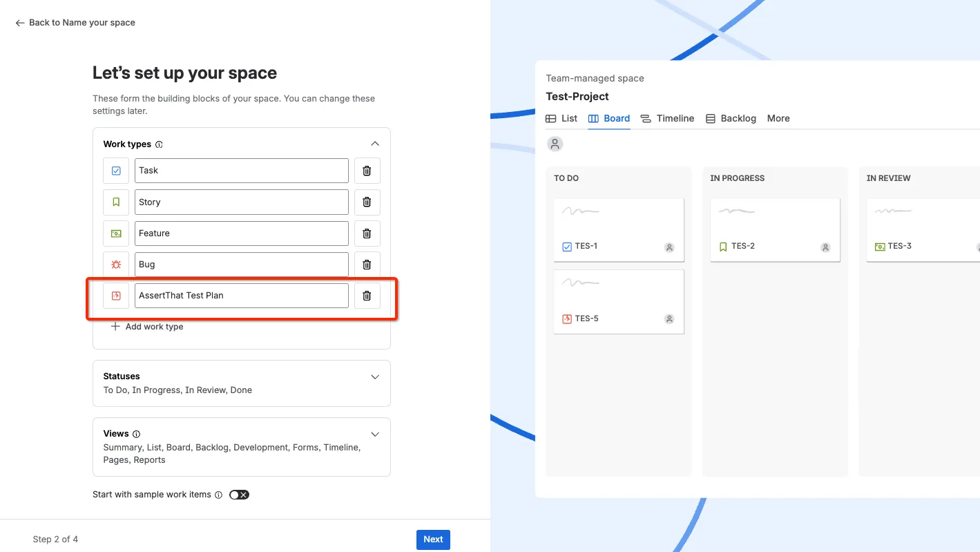Delete the Feature work type

click(367, 234)
